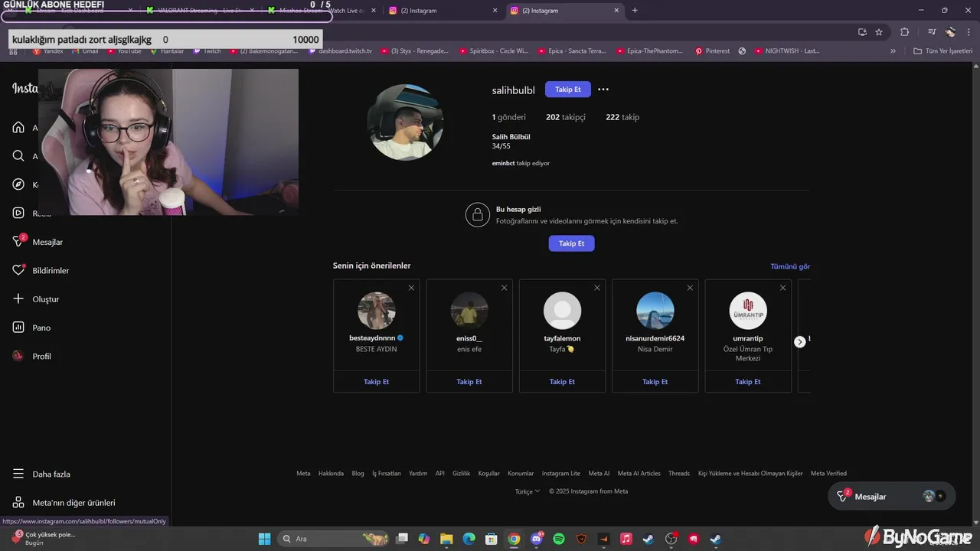
Task: Open YouTube bookmark
Action: pos(124,51)
